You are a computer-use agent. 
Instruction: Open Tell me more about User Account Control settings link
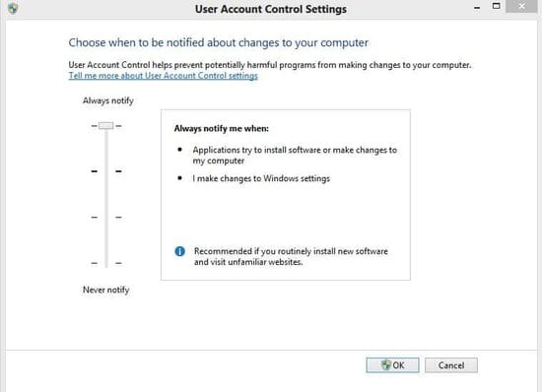(164, 76)
